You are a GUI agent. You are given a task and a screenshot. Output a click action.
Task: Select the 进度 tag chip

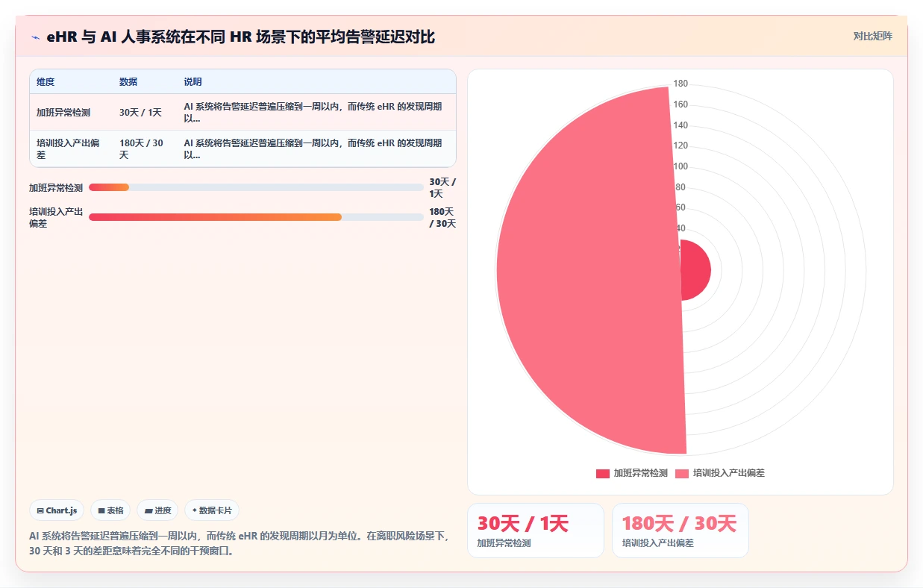pyautogui.click(x=157, y=510)
